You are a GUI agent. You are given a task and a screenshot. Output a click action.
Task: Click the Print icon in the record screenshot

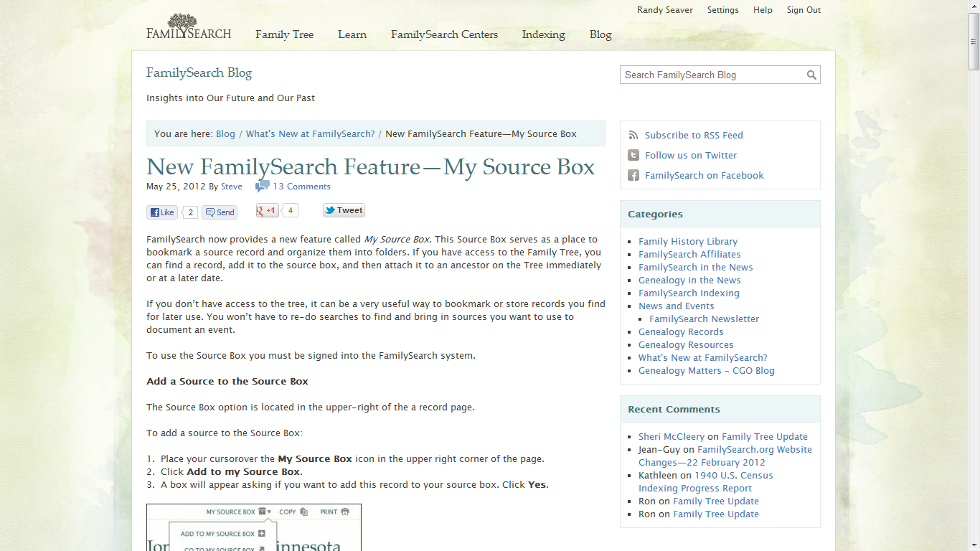click(344, 512)
